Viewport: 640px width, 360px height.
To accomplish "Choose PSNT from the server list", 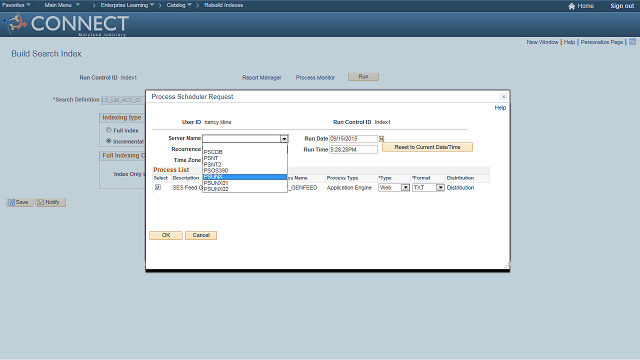I will tap(245, 158).
